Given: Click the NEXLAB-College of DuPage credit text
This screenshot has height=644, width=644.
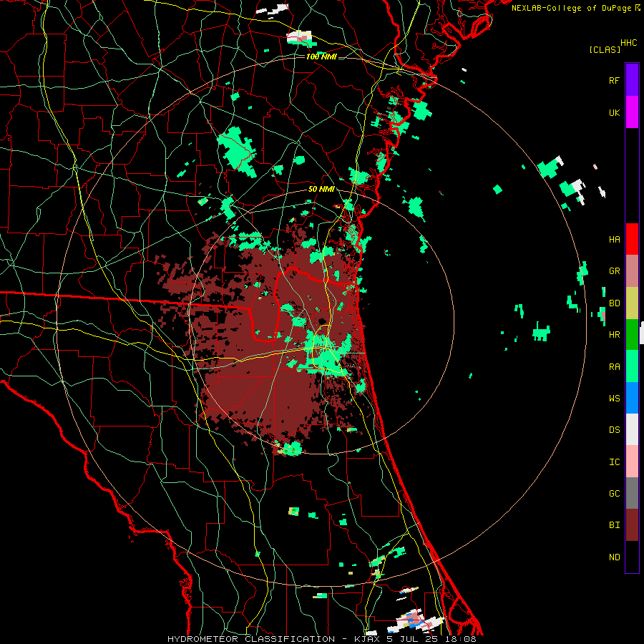Looking at the screenshot, I should coord(571,8).
